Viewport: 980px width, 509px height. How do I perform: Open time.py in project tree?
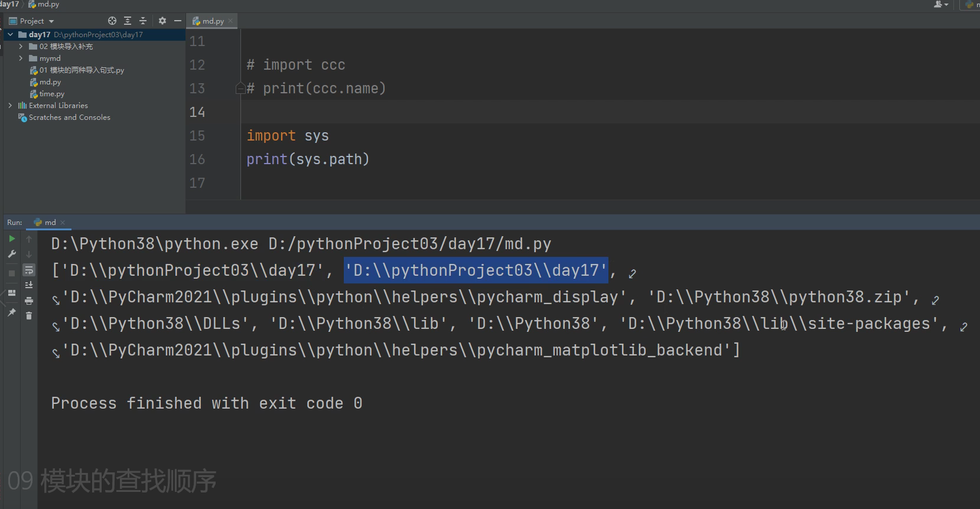tap(51, 94)
